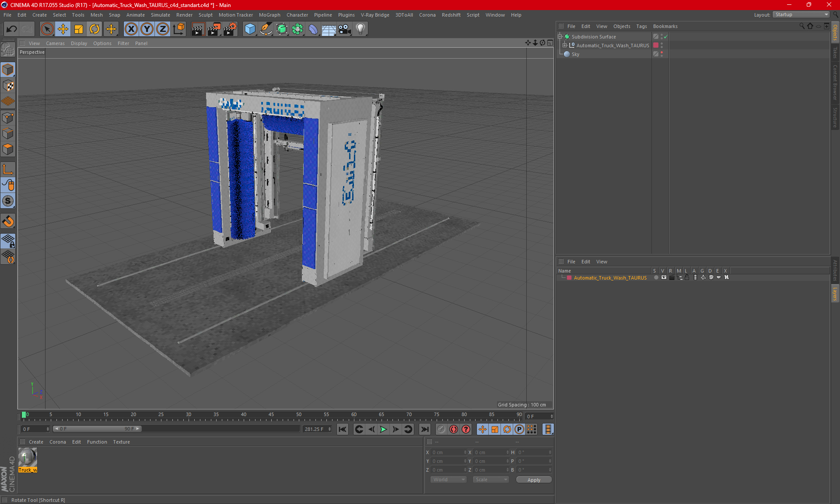The height and width of the screenshot is (504, 840).
Task: Add a Cube primitive object
Action: 250,29
